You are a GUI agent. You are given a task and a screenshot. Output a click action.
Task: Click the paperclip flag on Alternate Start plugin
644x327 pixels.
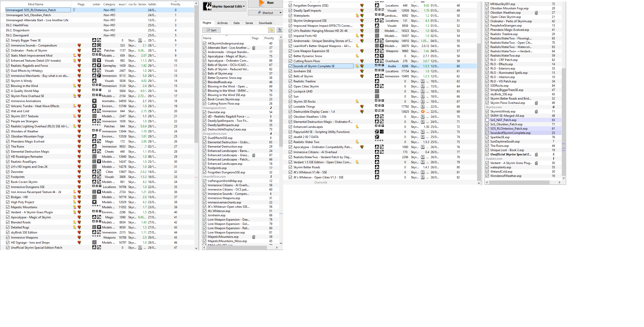[254, 48]
